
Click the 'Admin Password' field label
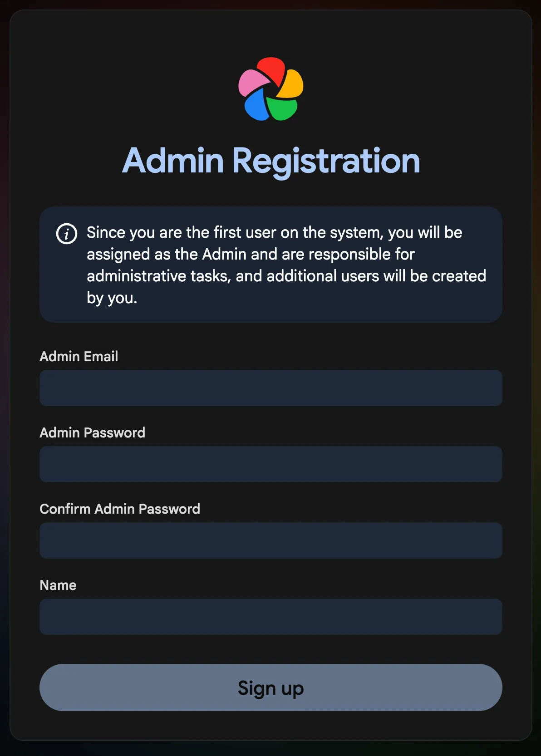92,433
